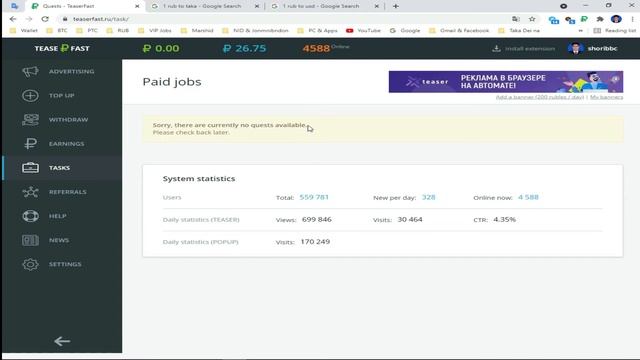Screen dimensions: 640x360
Task: Click the install extension download icon
Action: click(x=496, y=48)
